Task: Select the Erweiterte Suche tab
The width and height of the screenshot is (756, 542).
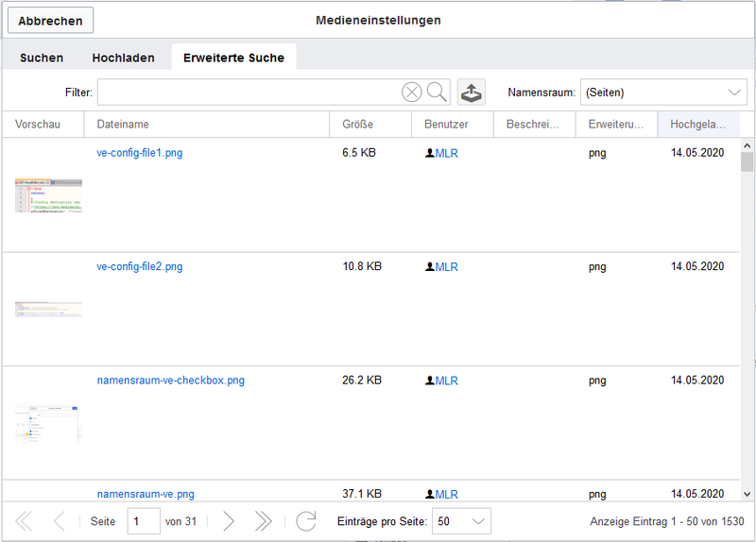Action: (x=233, y=58)
